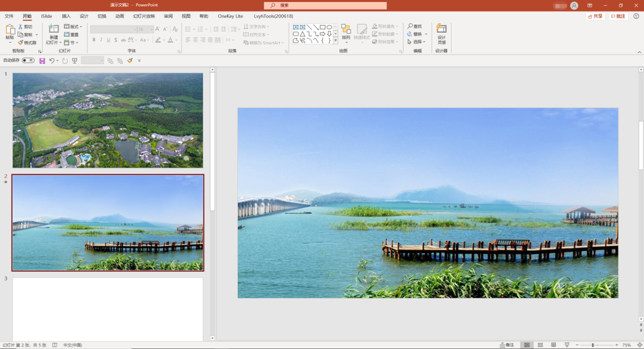Open the Select (选择) dropdown in editing group
Image resolution: width=644 pixels, height=349 pixels.
(x=417, y=42)
